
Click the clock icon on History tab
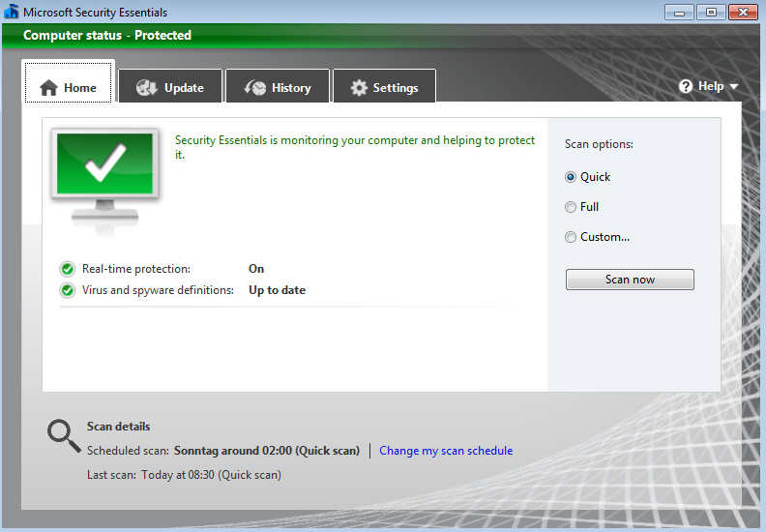point(255,87)
